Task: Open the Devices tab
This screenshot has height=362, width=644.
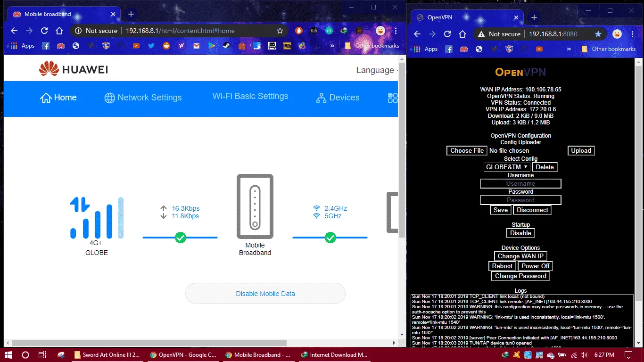Action: point(338,98)
